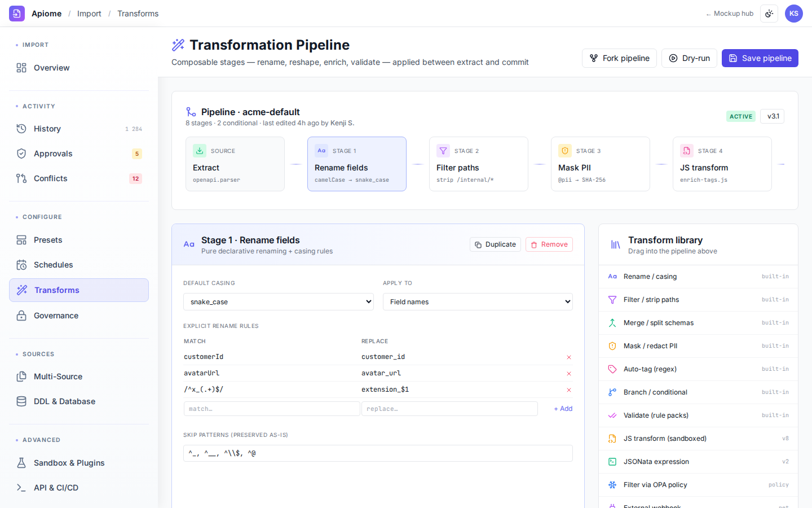This screenshot has width=812, height=508.
Task: Open the Default casing snake_case dropdown
Action: tap(279, 301)
